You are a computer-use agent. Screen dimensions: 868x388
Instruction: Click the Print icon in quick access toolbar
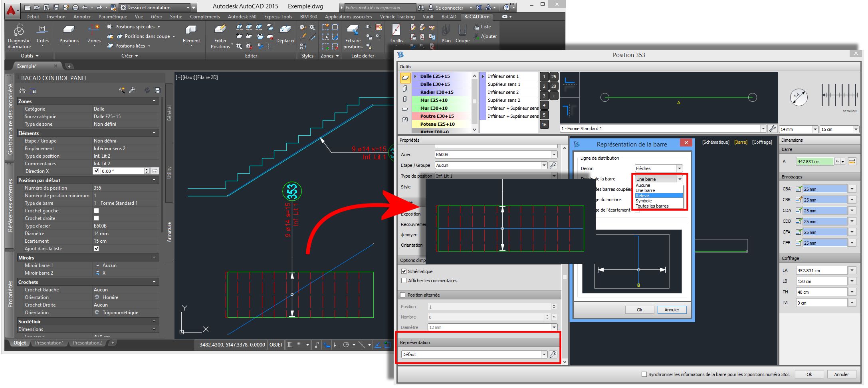coord(75,7)
